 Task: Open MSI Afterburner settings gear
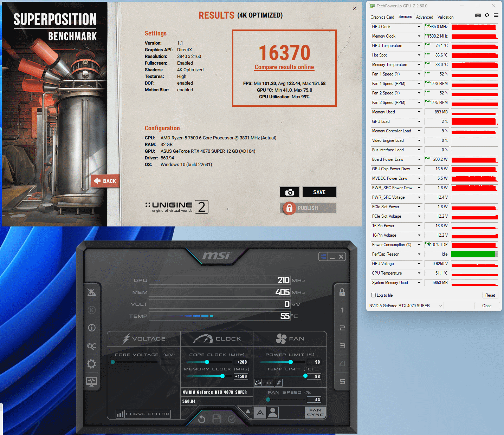click(92, 364)
